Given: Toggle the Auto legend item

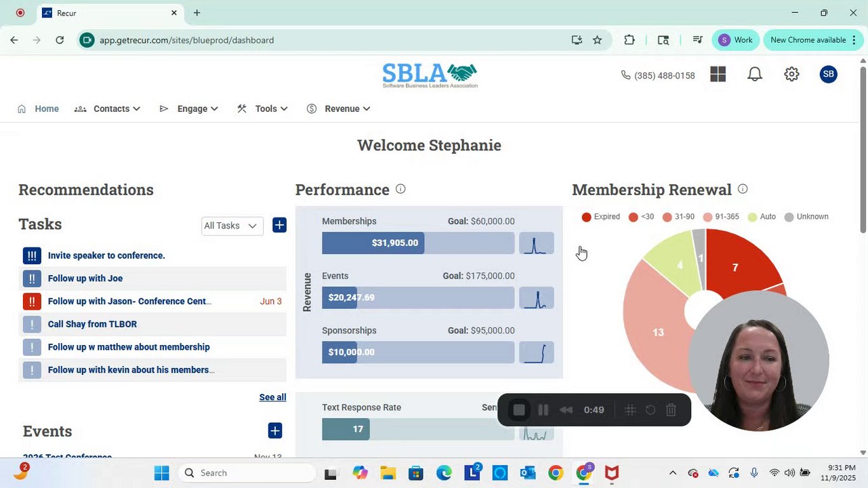Looking at the screenshot, I should point(762,217).
